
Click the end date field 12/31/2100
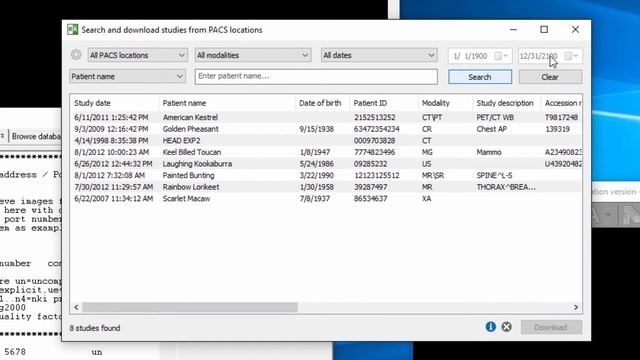click(538, 56)
